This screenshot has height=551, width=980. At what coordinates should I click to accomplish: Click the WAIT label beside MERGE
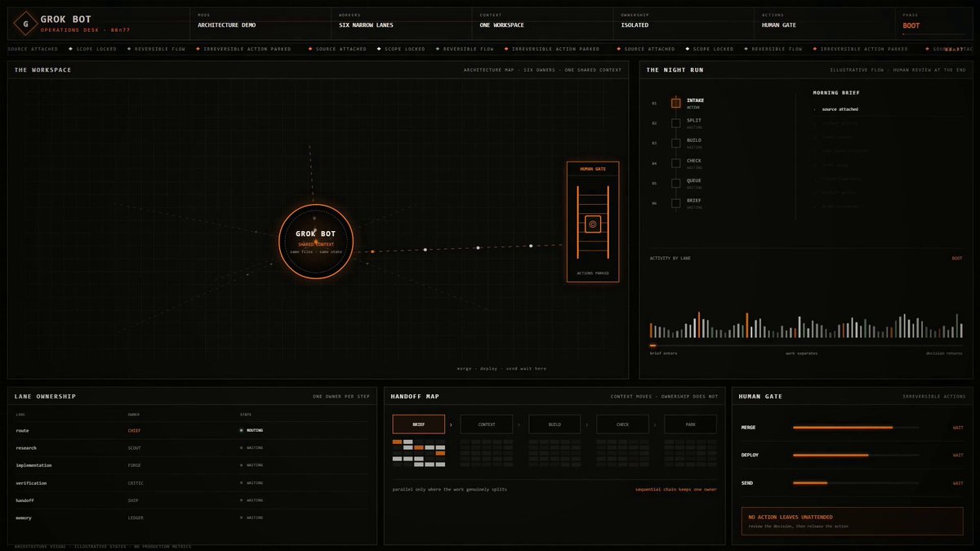(958, 427)
